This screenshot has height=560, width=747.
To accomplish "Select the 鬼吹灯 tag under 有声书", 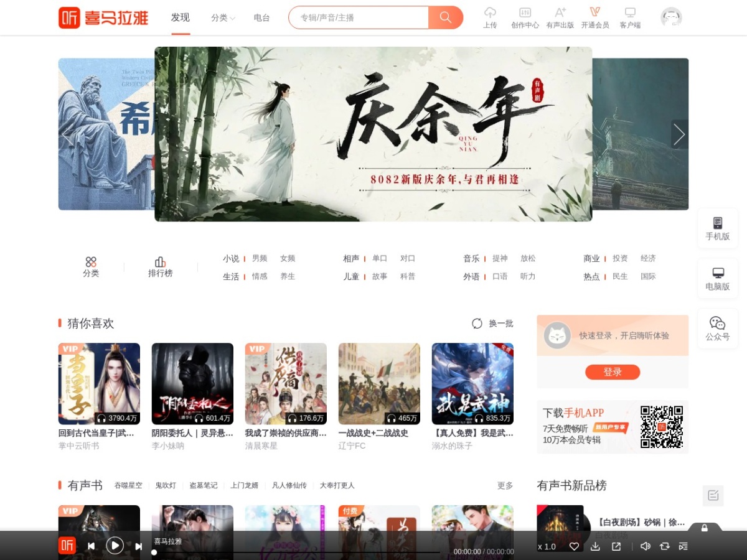I will coord(165,485).
